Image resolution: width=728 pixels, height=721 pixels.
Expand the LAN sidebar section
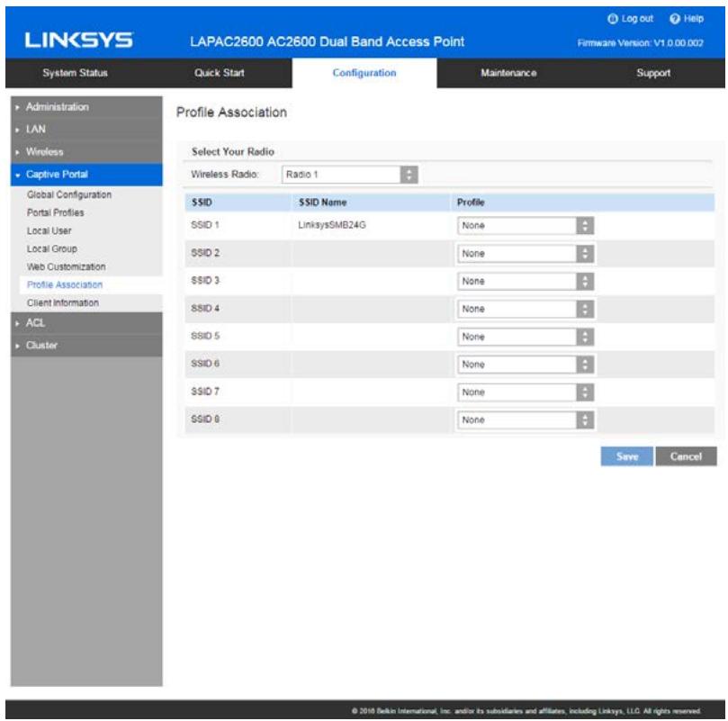[x=86, y=129]
